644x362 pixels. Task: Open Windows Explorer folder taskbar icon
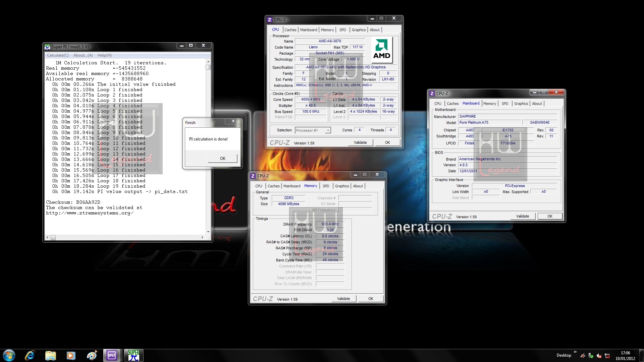point(50,355)
